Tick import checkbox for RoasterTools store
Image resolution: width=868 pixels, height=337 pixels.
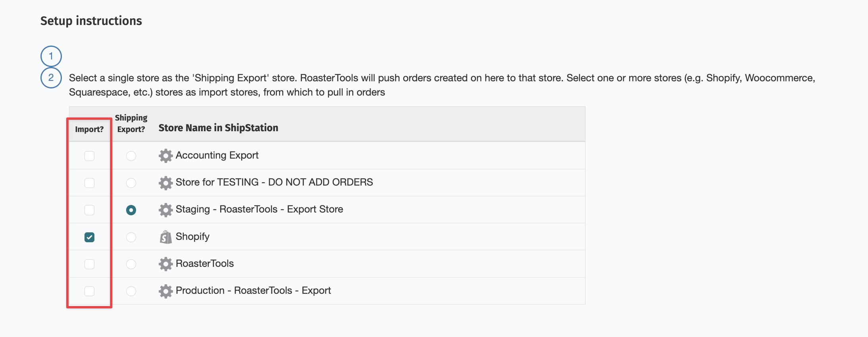click(90, 264)
